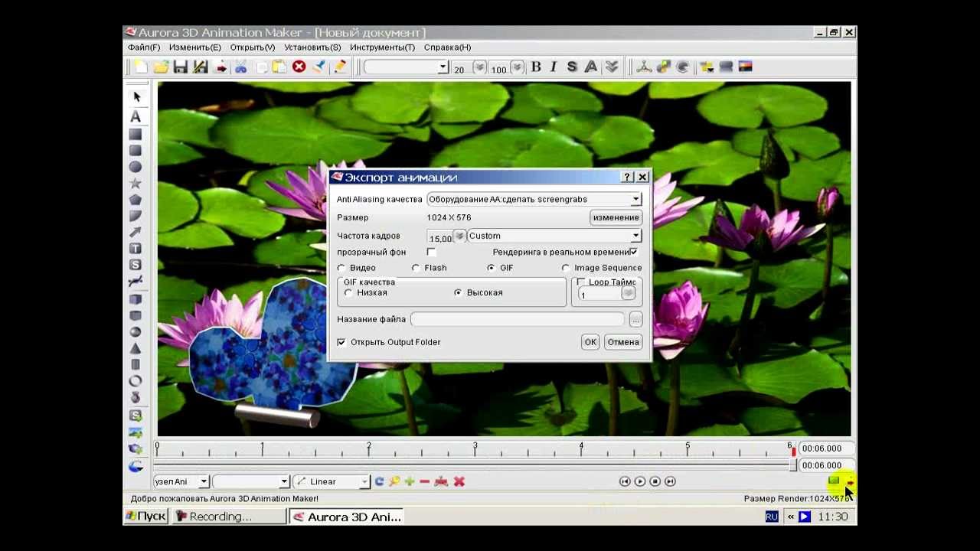This screenshot has width=980, height=551.
Task: Pick the star shape tool
Action: point(136,184)
